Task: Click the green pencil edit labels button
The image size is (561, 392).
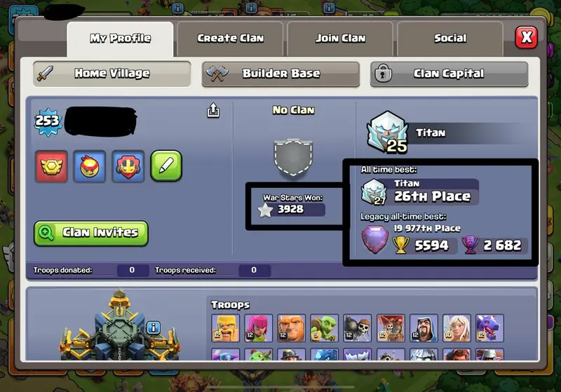Action: [166, 166]
